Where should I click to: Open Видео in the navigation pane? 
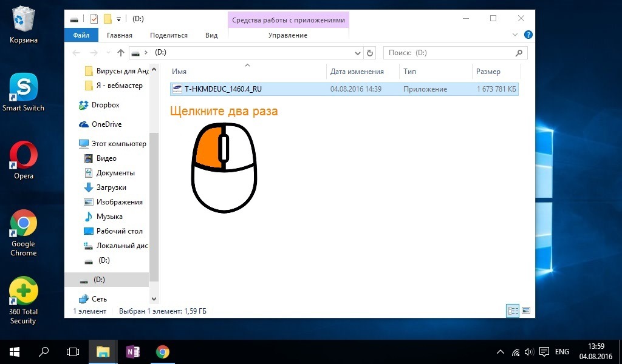pyautogui.click(x=101, y=158)
